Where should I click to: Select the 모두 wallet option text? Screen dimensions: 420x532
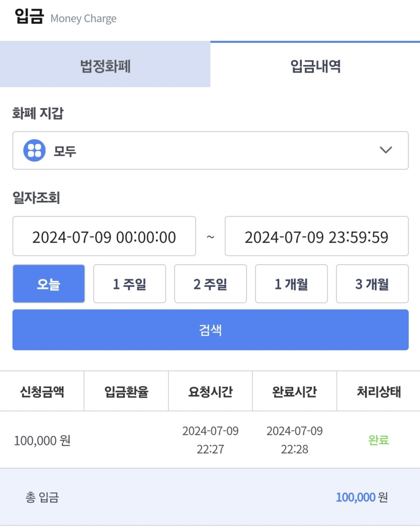pos(65,151)
